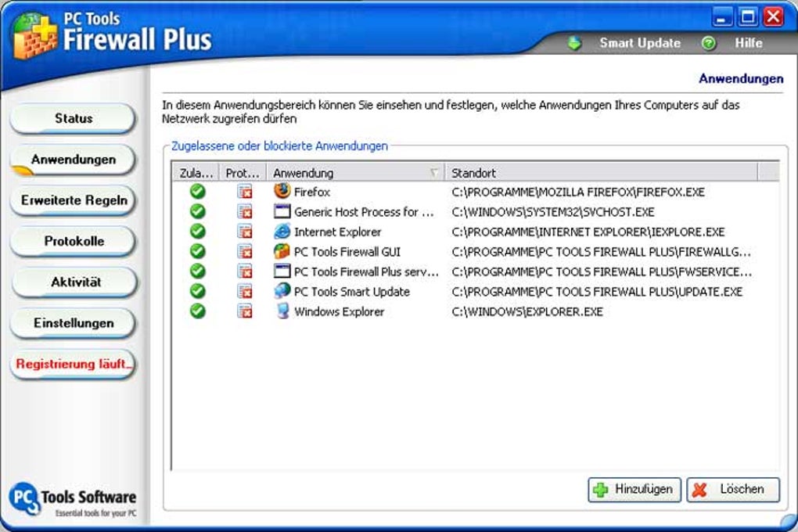Click the IEXPLORE.EXE location path
This screenshot has height=532, width=798.
pos(588,232)
